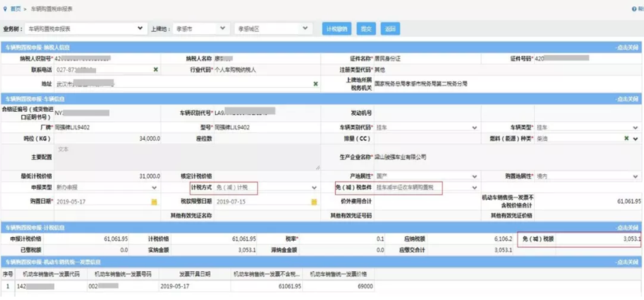Click the 地址 input field
Viewport: 644px width, 300px height.
point(187,84)
